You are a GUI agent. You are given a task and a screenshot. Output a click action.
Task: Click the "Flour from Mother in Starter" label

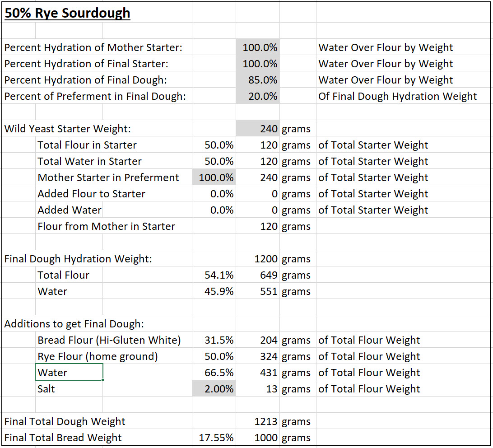pyautogui.click(x=106, y=226)
